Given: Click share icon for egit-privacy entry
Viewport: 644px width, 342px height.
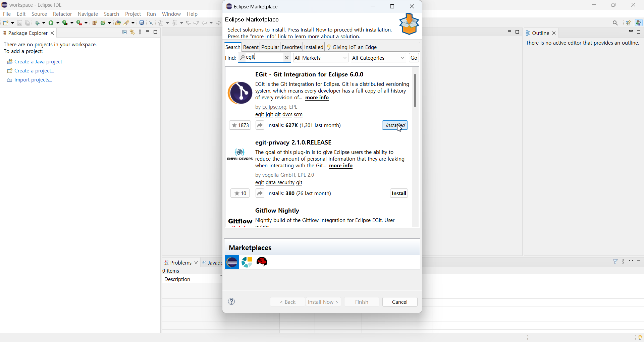Looking at the screenshot, I should click(260, 193).
